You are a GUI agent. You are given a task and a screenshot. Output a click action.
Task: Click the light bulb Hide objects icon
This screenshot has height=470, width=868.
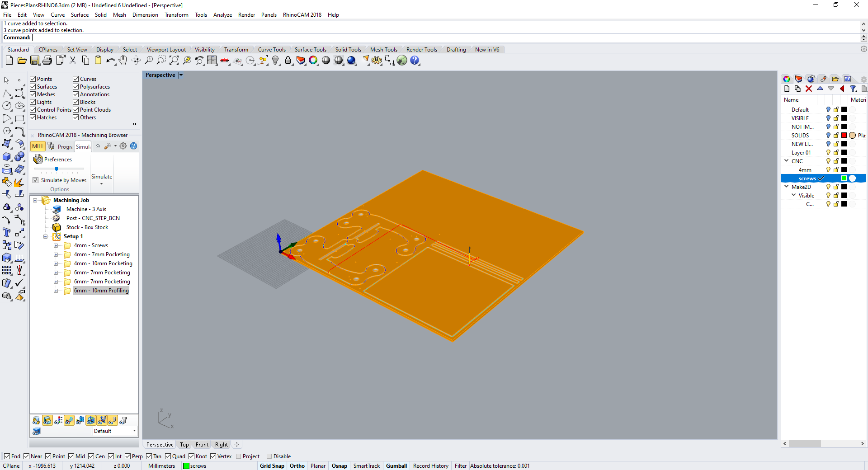pos(275,60)
